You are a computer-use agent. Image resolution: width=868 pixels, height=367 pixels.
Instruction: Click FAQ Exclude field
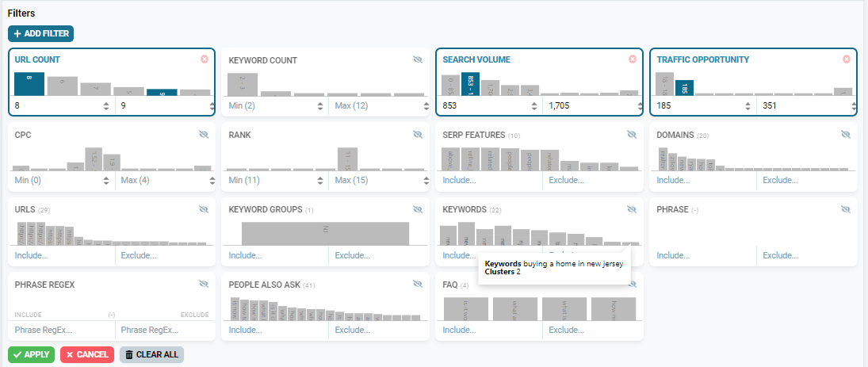click(x=592, y=330)
